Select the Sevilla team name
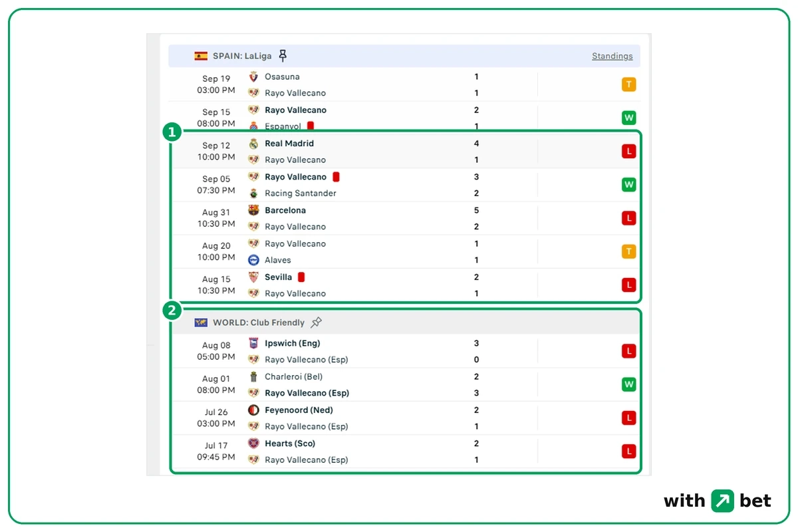Screen dimensions: 798x532 click(279, 277)
